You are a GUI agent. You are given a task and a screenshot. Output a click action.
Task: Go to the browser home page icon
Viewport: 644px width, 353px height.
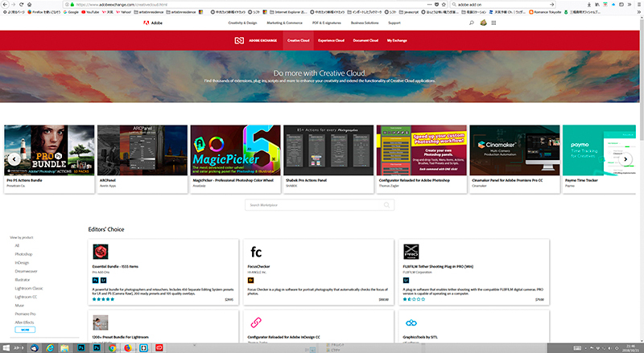[x=30, y=5]
